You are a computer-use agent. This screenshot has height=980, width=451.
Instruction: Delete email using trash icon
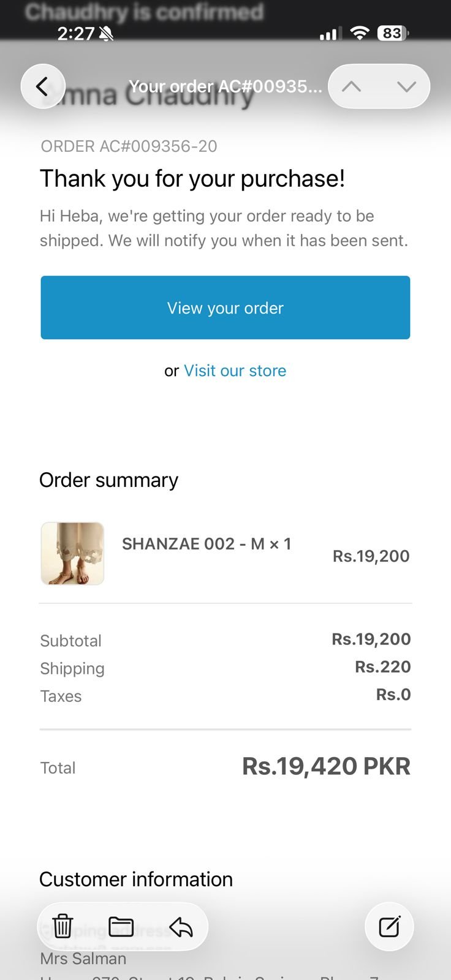pos(63,927)
